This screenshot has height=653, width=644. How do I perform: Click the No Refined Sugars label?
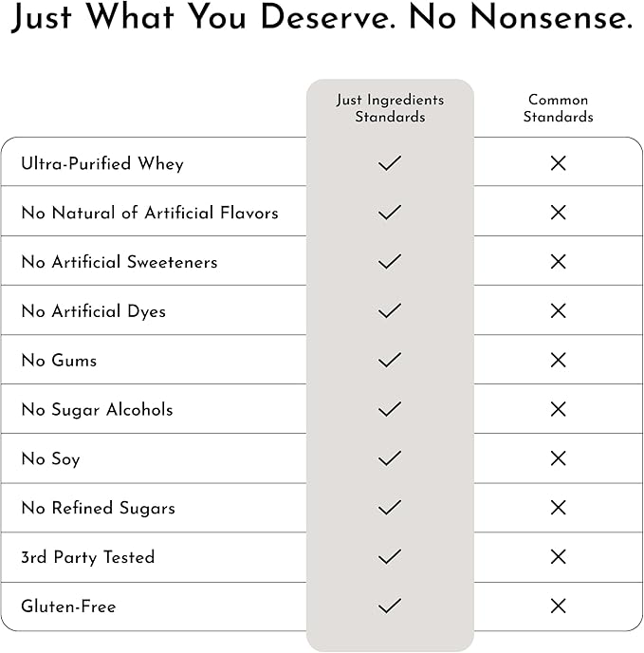coord(98,508)
